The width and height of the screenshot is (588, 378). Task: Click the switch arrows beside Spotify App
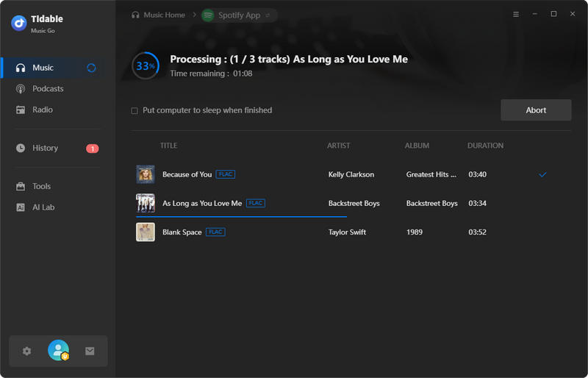(268, 15)
